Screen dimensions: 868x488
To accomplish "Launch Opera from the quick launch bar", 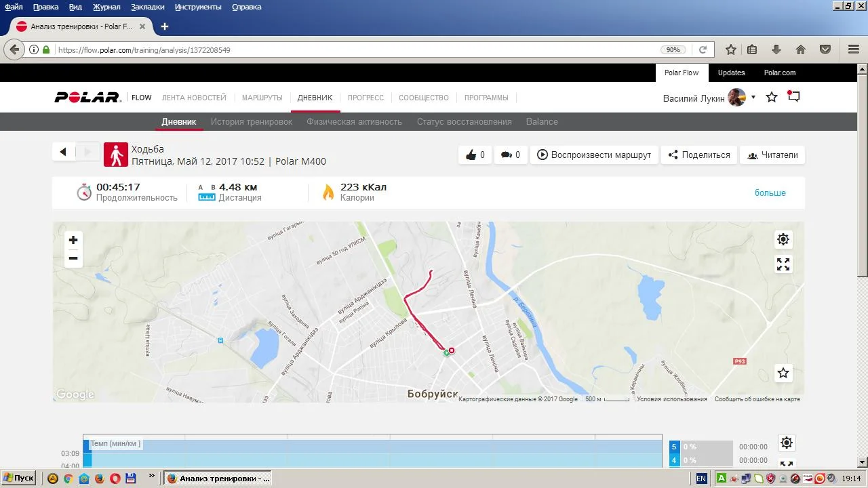I will [x=115, y=479].
